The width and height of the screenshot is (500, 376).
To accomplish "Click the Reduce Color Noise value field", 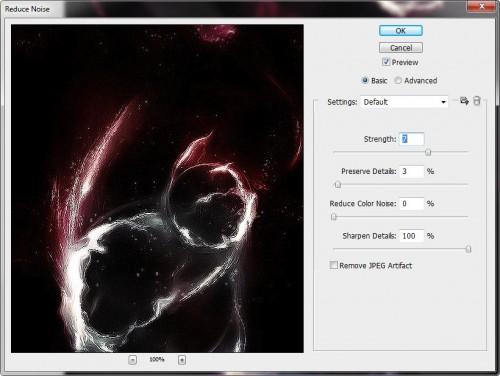I will tap(412, 204).
